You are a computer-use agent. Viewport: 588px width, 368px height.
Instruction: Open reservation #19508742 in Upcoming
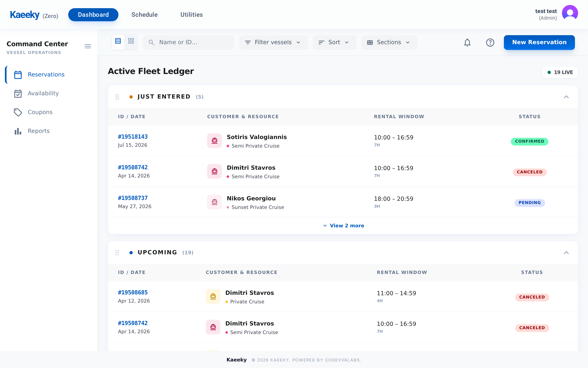(x=133, y=323)
